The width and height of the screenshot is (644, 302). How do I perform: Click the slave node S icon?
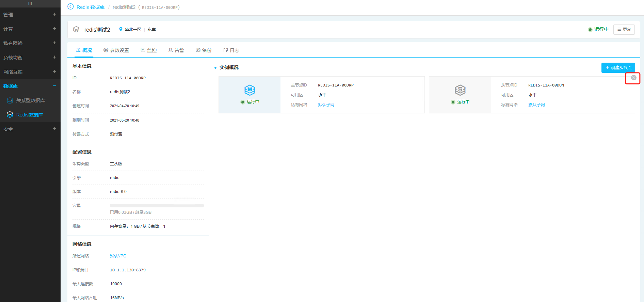coord(460,90)
